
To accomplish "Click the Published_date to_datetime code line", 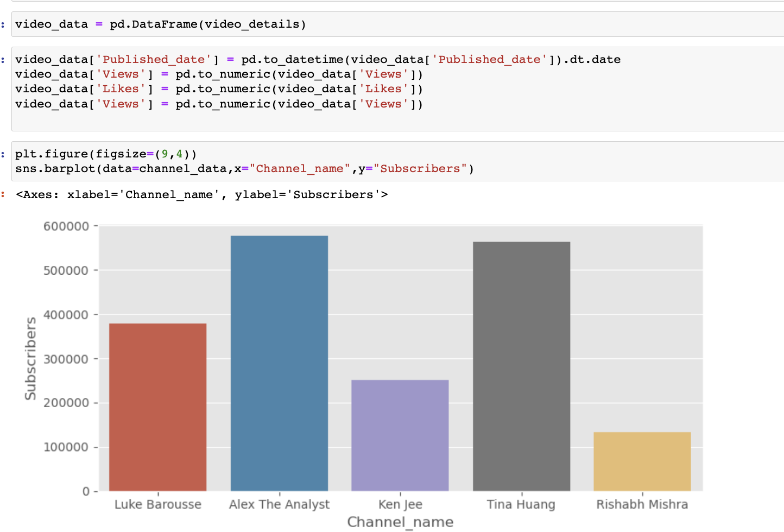I will click(318, 60).
